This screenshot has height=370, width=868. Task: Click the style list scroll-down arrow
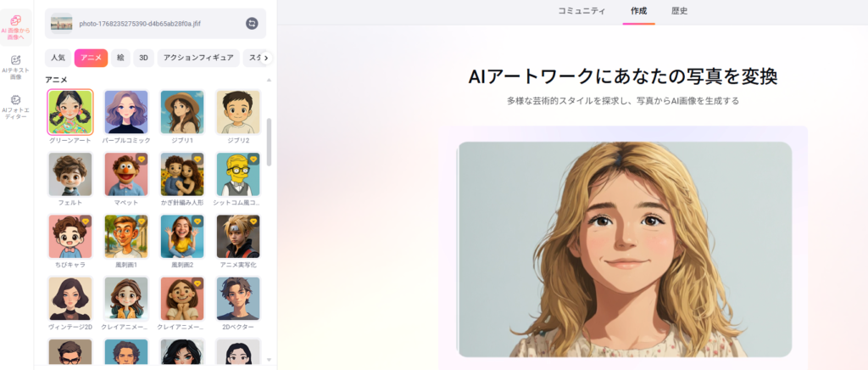[269, 360]
